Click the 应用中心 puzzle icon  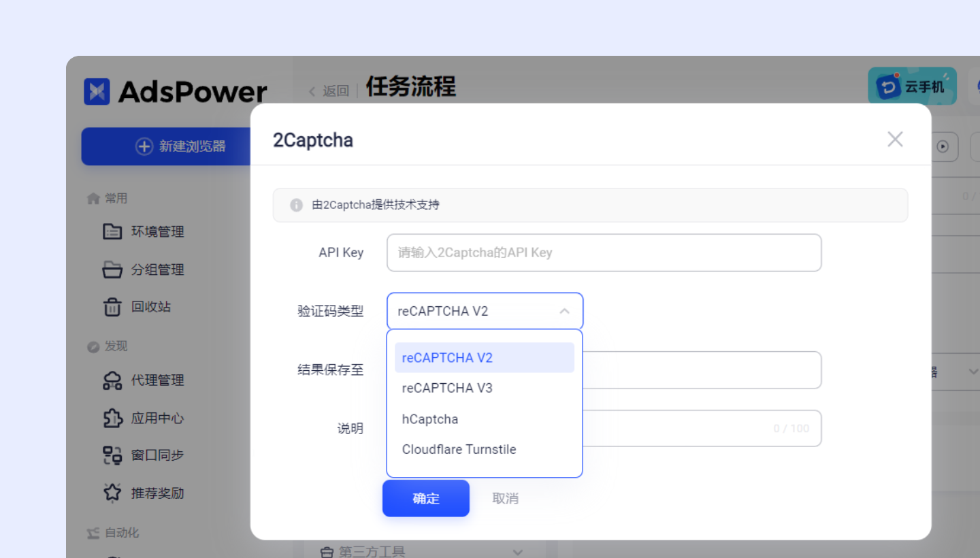[112, 418]
